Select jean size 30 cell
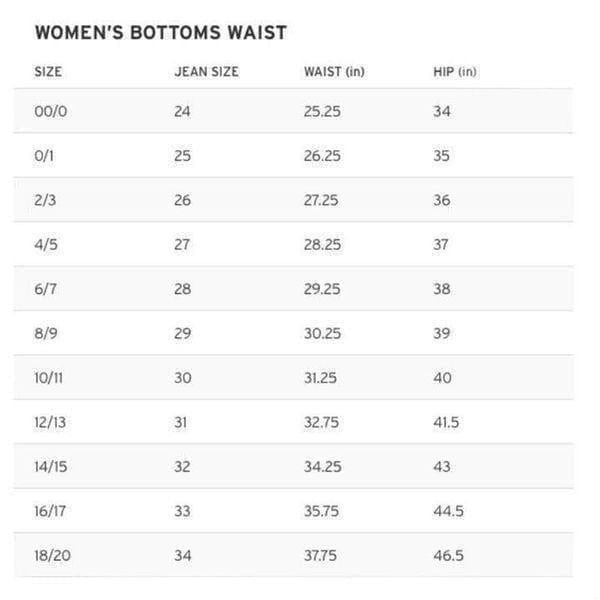600x600 pixels. pos(183,378)
